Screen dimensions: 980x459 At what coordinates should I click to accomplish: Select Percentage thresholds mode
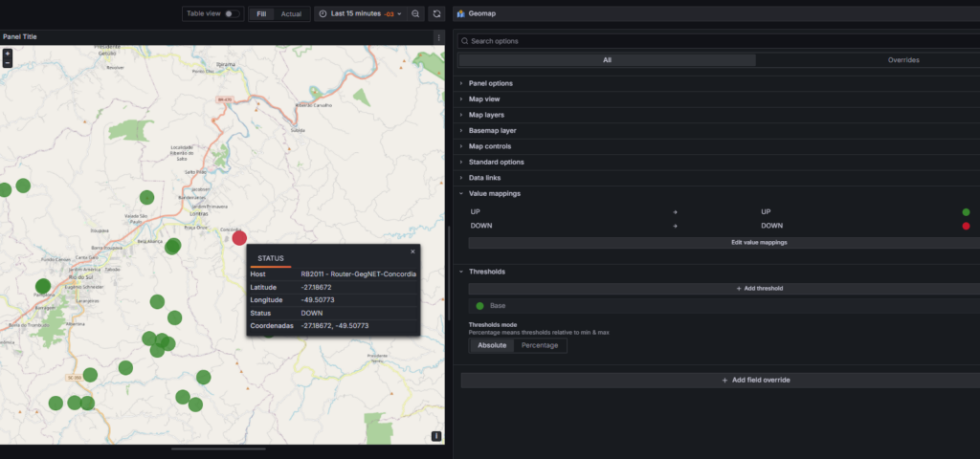point(540,345)
